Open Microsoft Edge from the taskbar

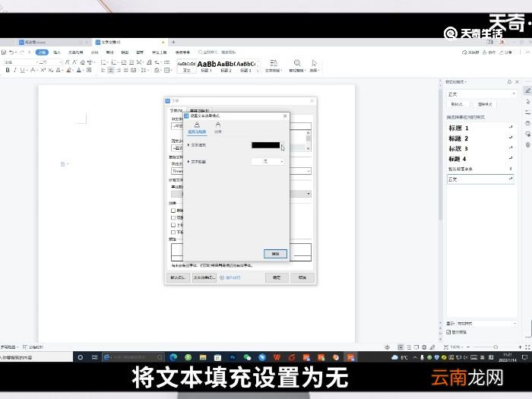click(x=173, y=357)
